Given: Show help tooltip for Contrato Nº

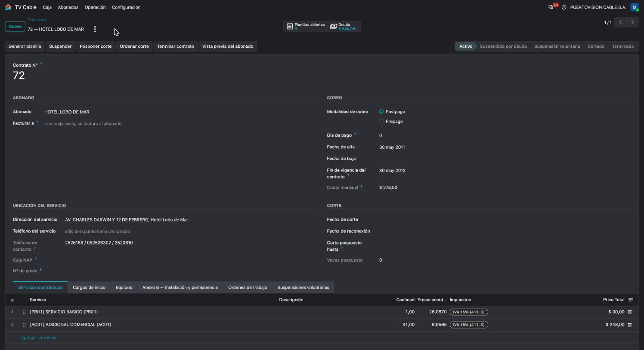Looking at the screenshot, I should click(41, 64).
